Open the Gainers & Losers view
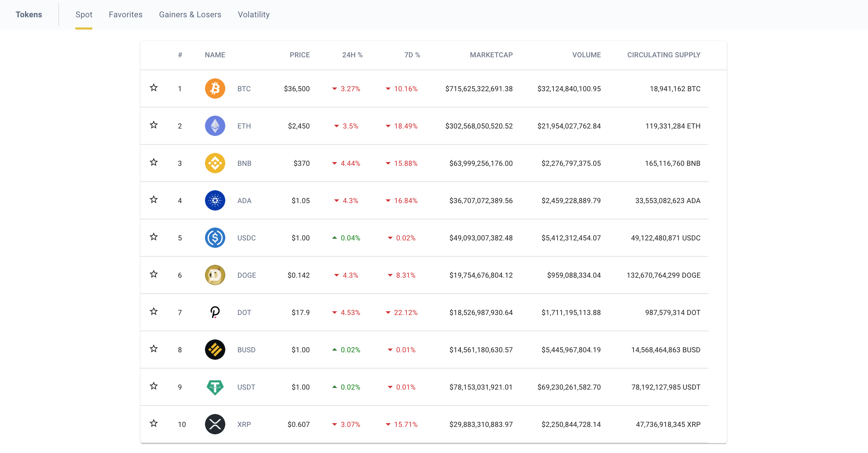This screenshot has width=868, height=453. pos(190,15)
